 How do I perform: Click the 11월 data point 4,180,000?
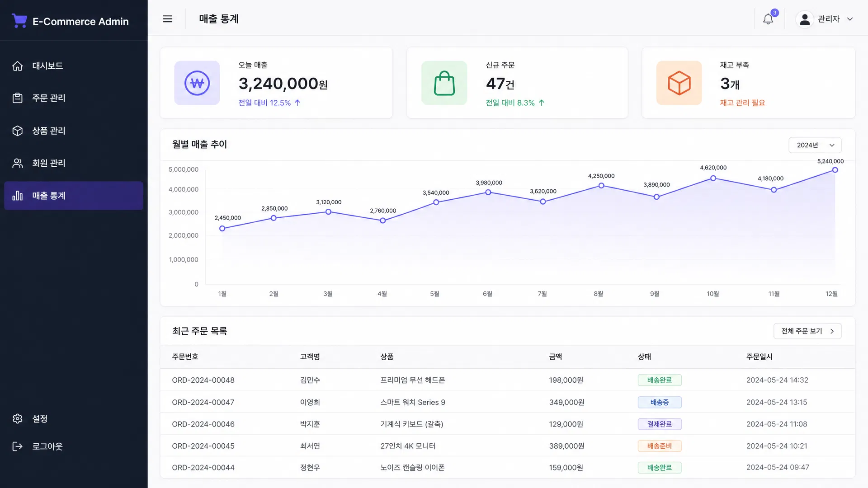point(774,190)
